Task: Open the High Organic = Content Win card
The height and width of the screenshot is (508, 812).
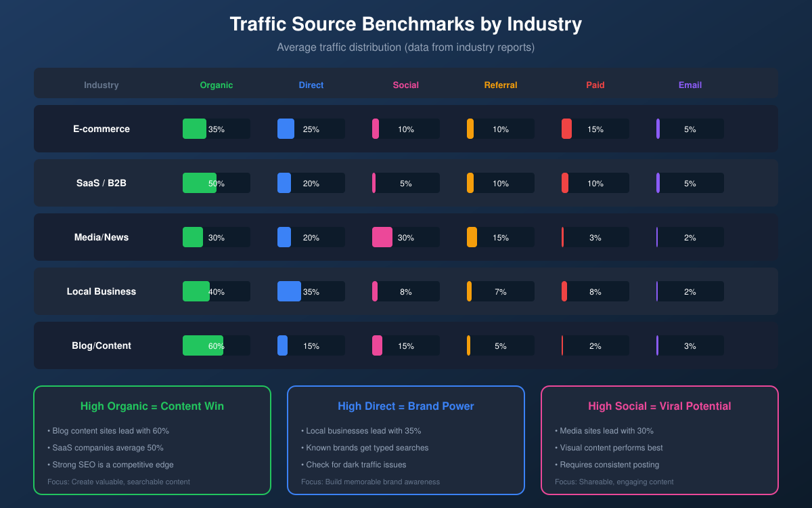Action: (x=152, y=440)
